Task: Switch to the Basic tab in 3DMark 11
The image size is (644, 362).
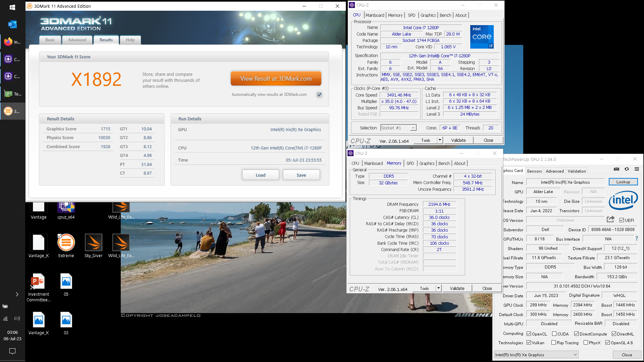Action: click(50, 40)
